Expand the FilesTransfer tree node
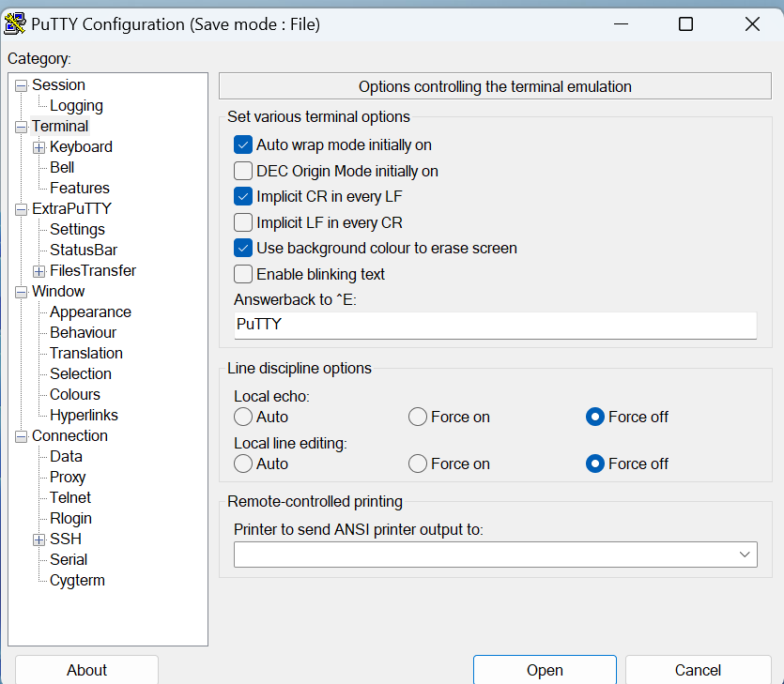 coord(38,271)
